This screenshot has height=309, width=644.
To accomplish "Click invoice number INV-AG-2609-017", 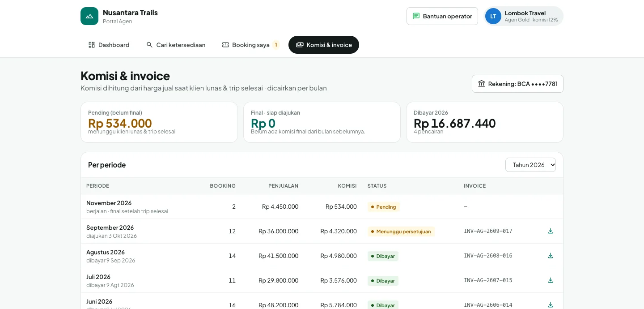I will pos(488,231).
